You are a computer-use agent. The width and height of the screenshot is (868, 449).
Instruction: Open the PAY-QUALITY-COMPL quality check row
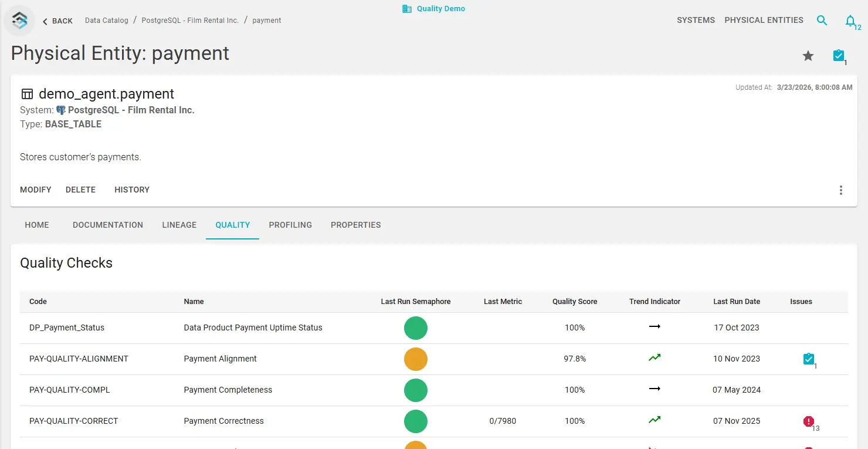[70, 390]
